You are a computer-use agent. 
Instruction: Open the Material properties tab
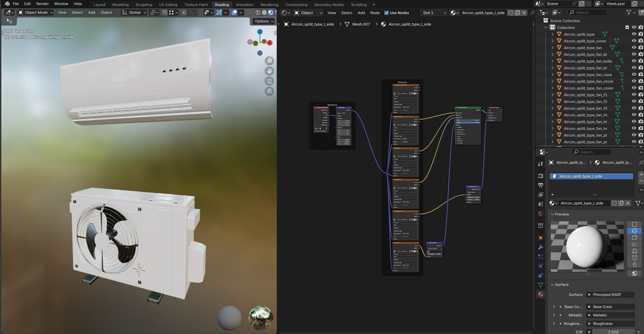(x=541, y=294)
